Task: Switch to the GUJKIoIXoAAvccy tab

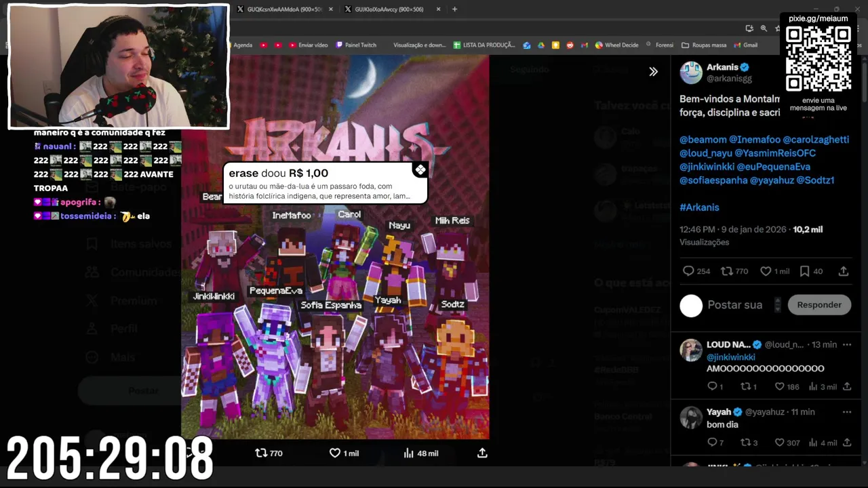Action: (x=391, y=9)
